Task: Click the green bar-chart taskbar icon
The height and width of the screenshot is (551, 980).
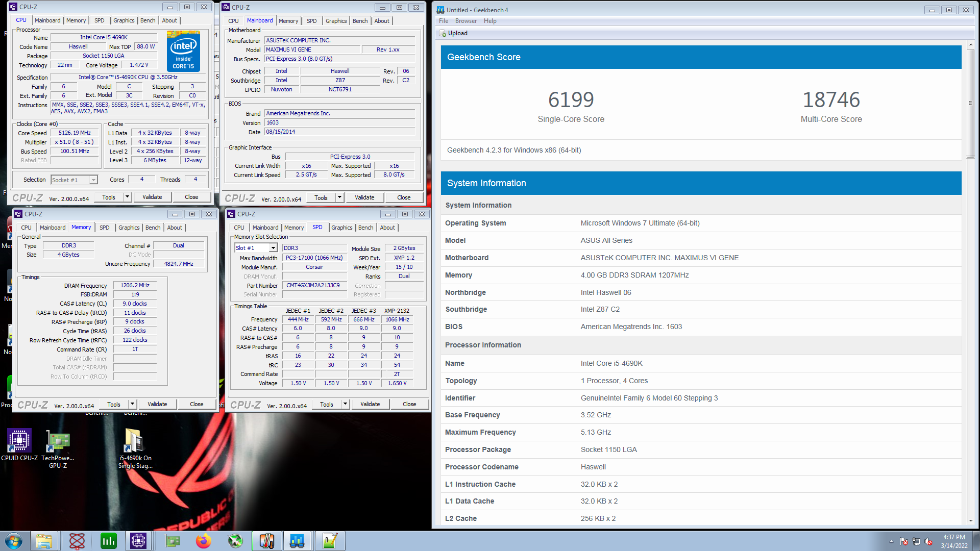Action: coord(109,541)
